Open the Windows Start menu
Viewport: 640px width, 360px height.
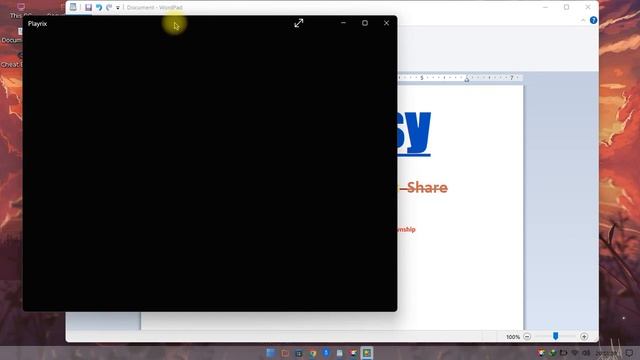[x=271, y=353]
